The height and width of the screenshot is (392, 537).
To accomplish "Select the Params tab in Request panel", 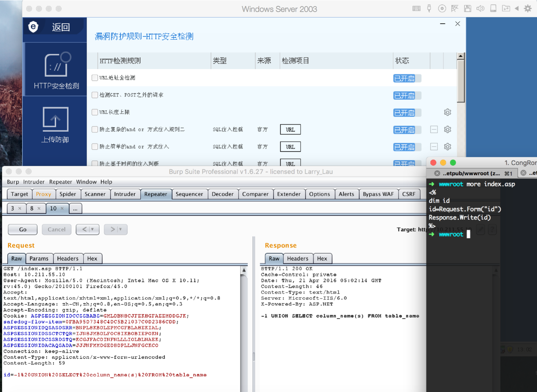I will click(x=39, y=259).
